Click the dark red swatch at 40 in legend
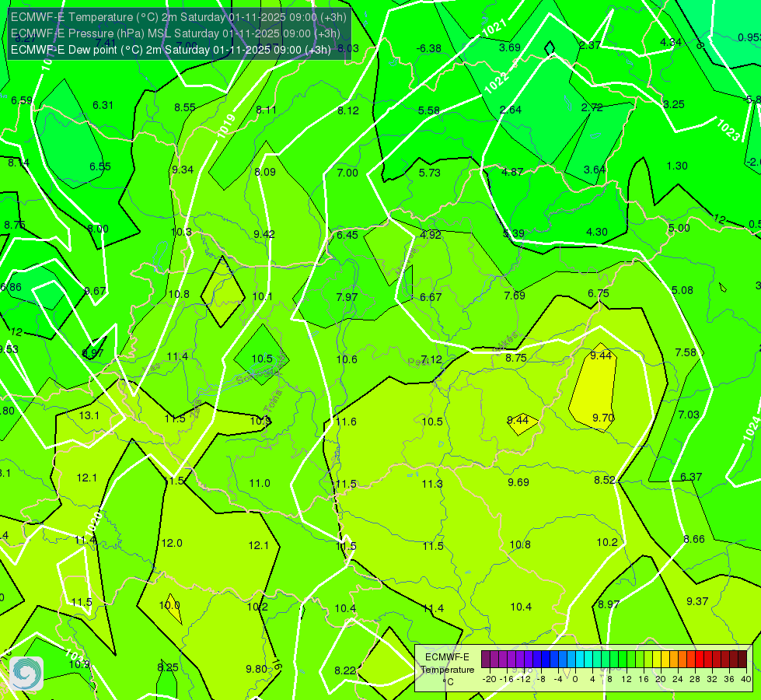Image resolution: width=761 pixels, height=700 pixels. (x=742, y=660)
